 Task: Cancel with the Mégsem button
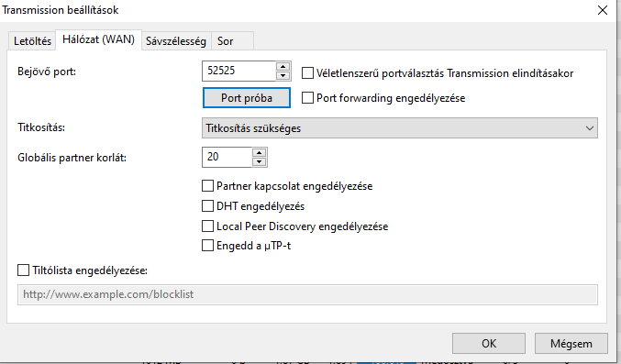pos(571,344)
